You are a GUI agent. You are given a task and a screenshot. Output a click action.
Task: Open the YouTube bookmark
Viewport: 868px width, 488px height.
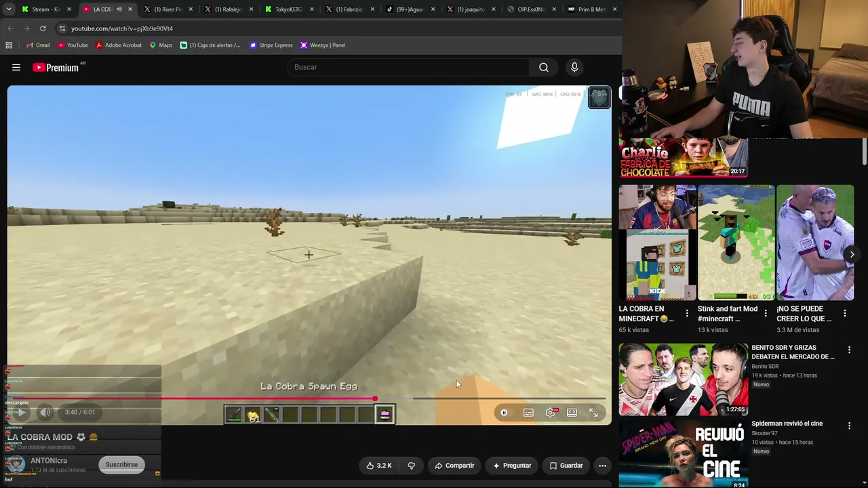(73, 45)
